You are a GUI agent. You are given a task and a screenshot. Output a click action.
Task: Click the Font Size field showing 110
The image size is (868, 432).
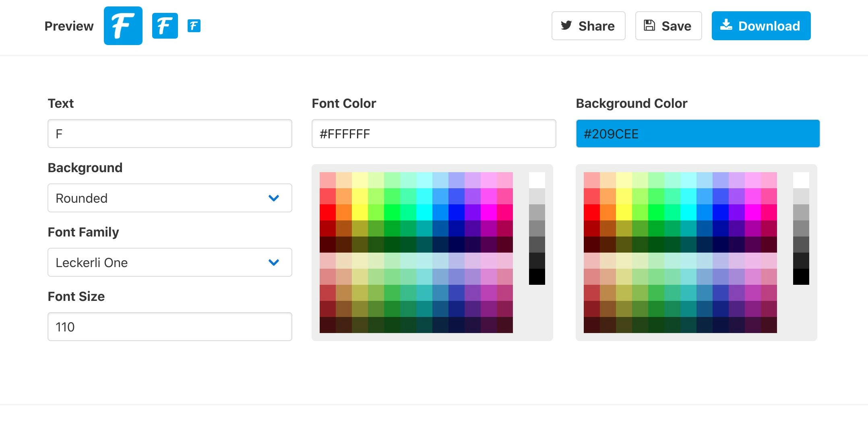[x=169, y=327]
